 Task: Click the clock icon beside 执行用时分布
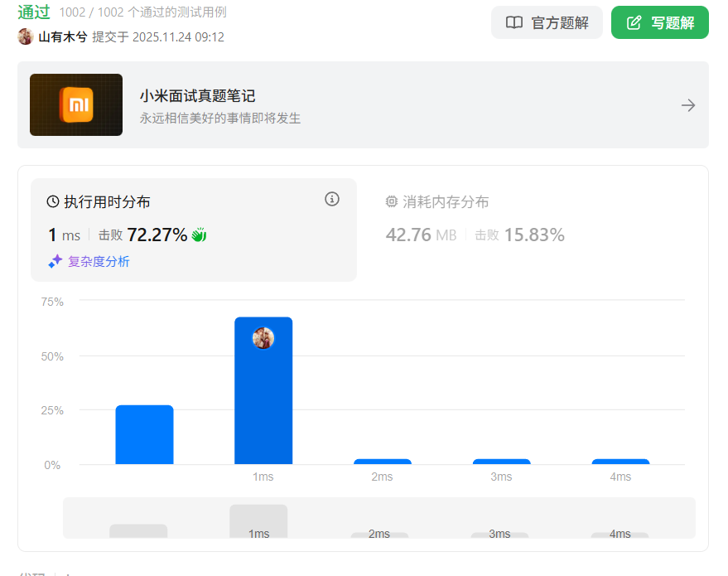[53, 201]
